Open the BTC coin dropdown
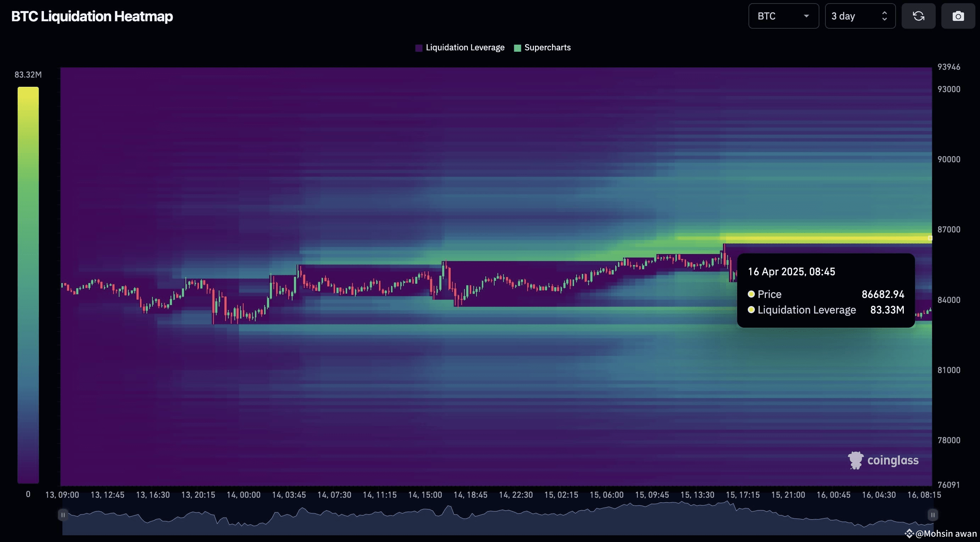 (783, 16)
